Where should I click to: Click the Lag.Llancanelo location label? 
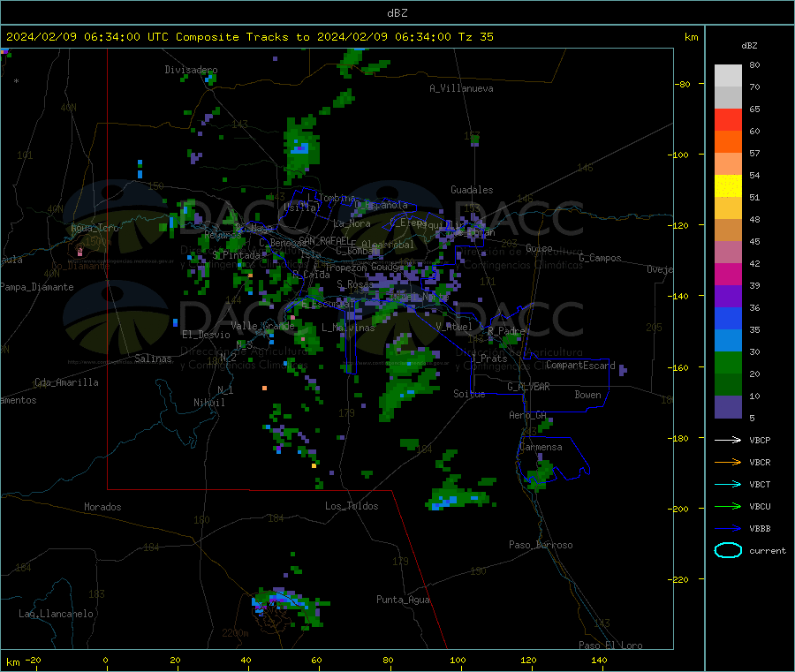(x=57, y=614)
